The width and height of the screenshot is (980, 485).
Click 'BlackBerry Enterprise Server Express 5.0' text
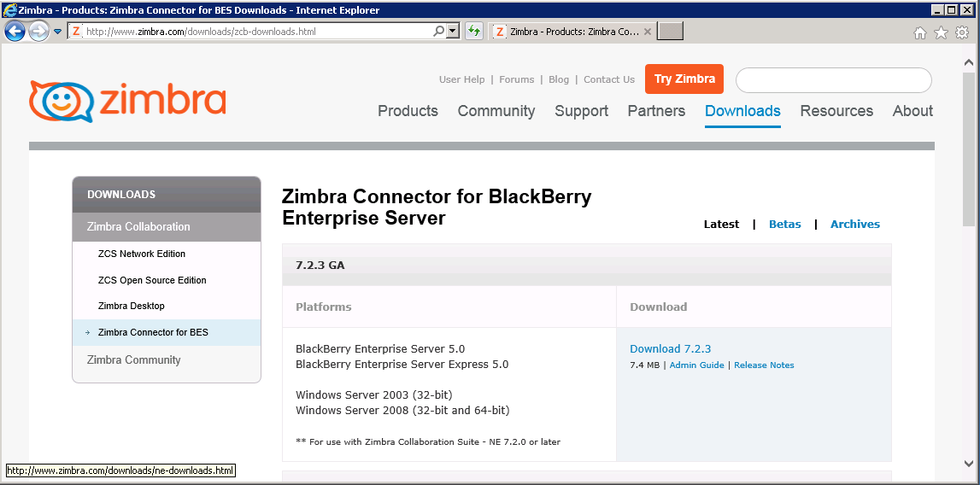402,365
